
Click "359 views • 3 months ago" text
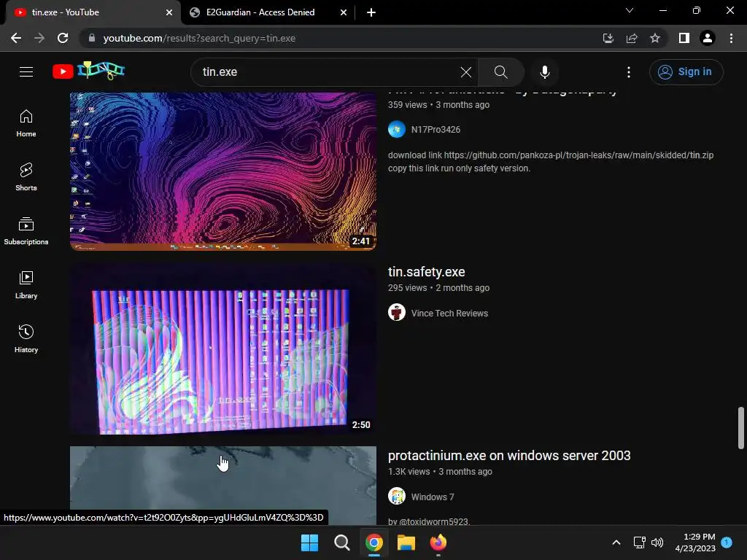point(438,105)
